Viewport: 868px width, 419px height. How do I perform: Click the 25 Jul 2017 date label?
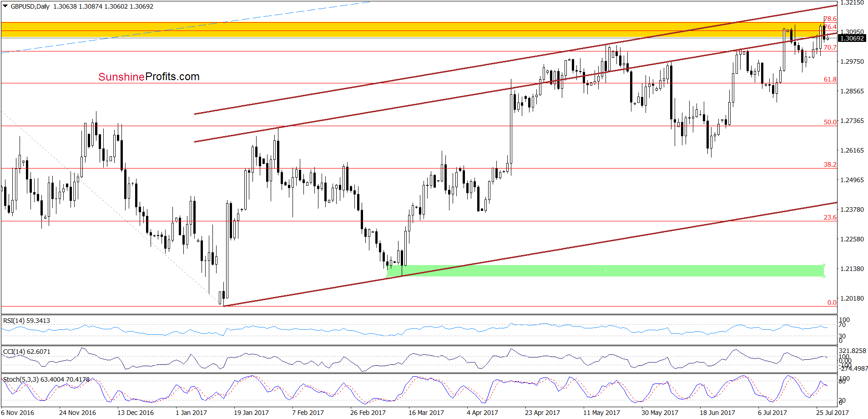[833, 413]
